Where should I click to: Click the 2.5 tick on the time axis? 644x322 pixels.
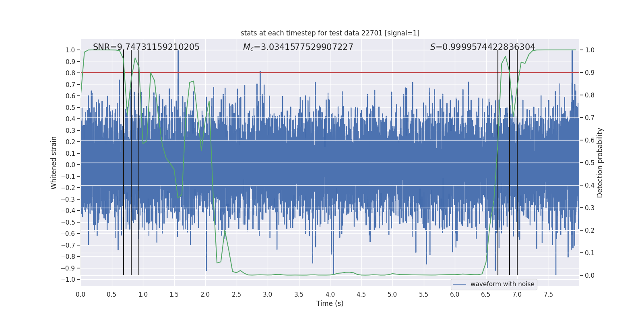click(x=236, y=294)
